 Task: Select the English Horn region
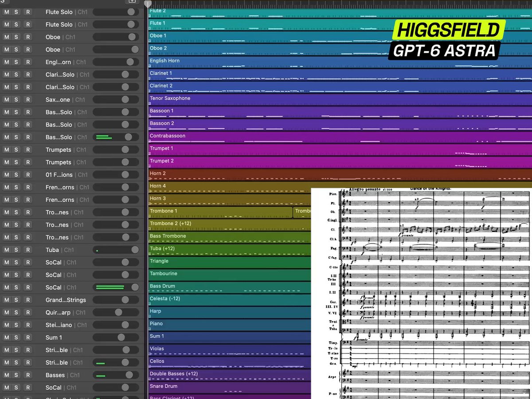(x=340, y=62)
